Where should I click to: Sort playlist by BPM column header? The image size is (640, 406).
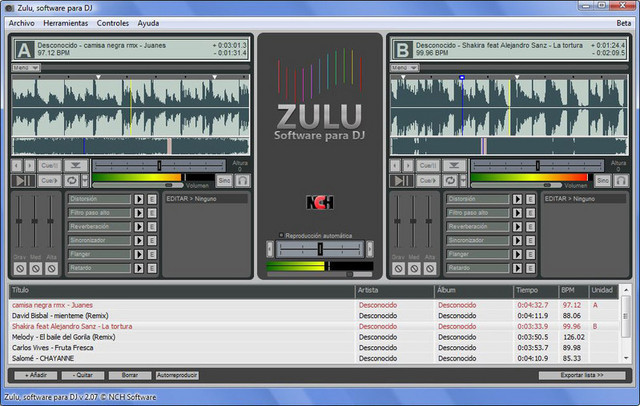click(x=573, y=291)
